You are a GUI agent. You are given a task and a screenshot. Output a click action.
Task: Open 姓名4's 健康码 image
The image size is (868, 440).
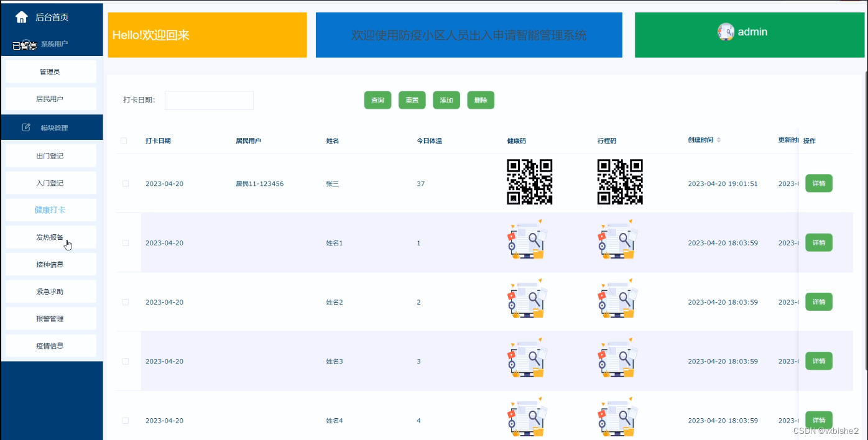coord(527,417)
